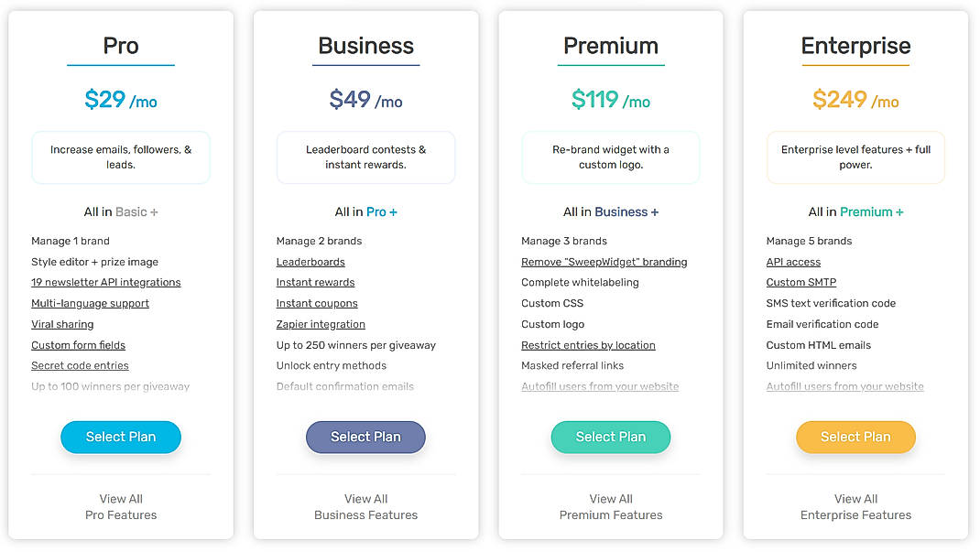The height and width of the screenshot is (552, 980).
Task: Open the Instant rewards link
Action: point(315,282)
